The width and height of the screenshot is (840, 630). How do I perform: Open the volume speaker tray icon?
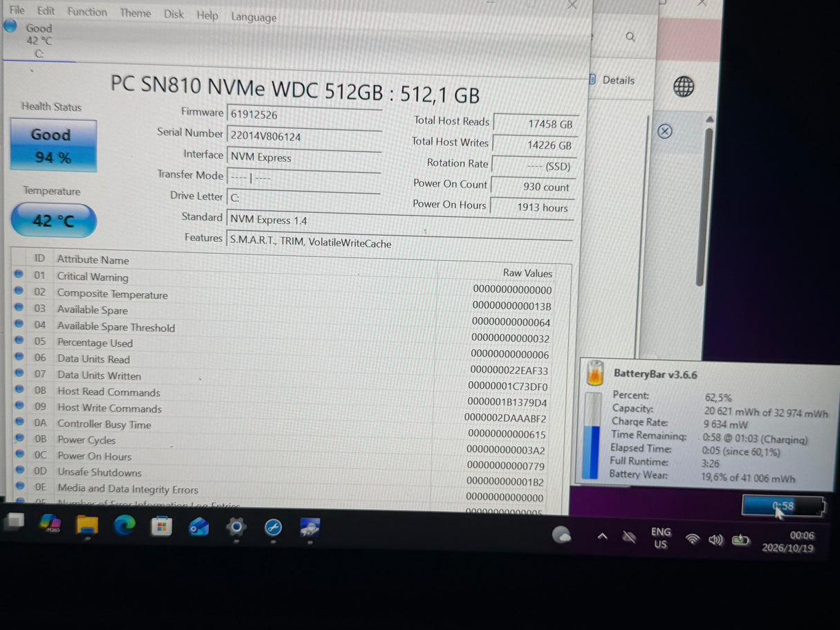tap(715, 539)
